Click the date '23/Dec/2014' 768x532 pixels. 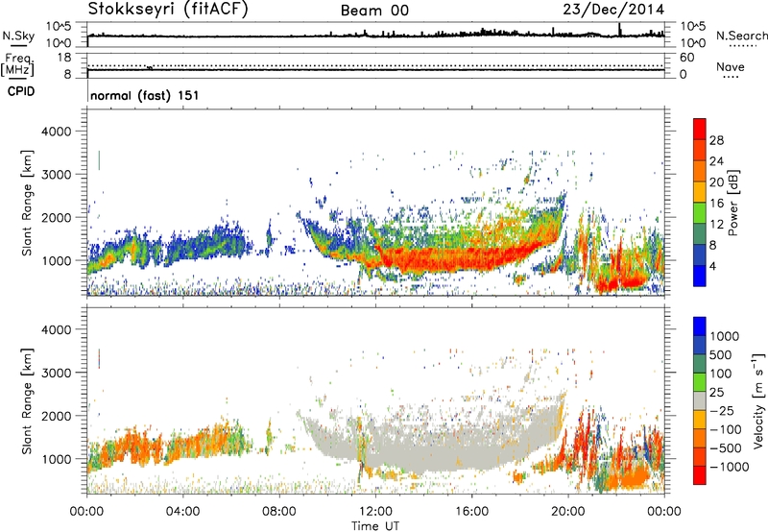[x=613, y=10]
